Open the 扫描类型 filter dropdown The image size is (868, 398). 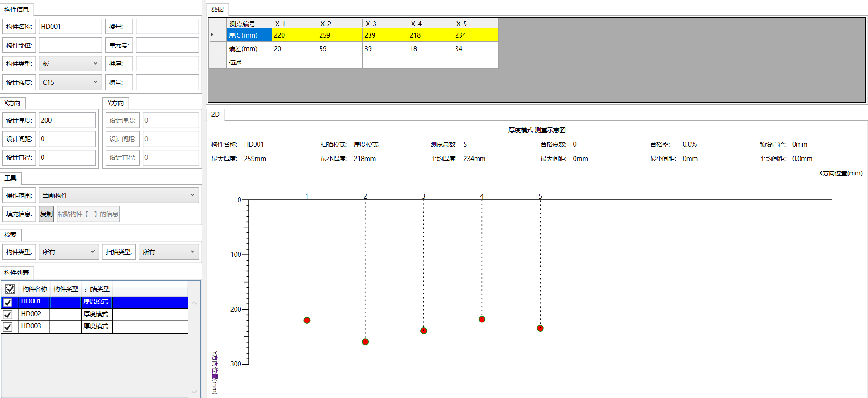pyautogui.click(x=168, y=252)
